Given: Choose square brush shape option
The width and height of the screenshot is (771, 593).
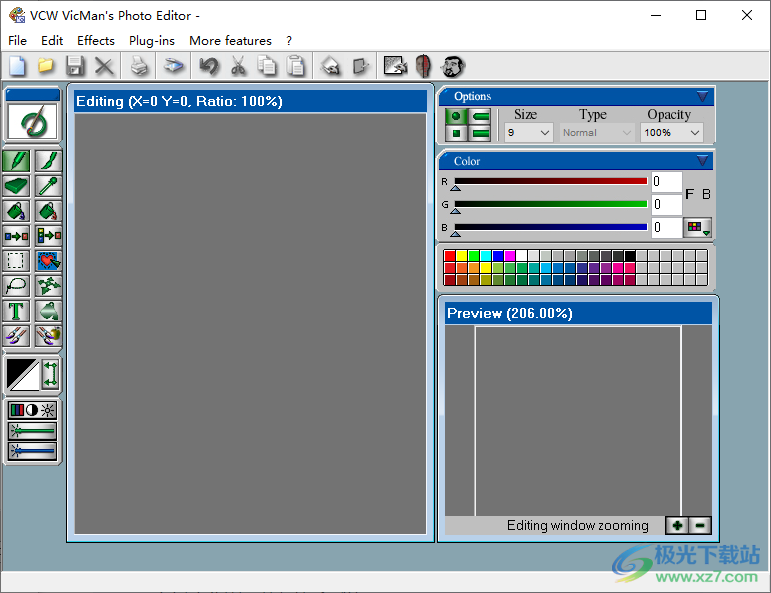Looking at the screenshot, I should (x=456, y=133).
